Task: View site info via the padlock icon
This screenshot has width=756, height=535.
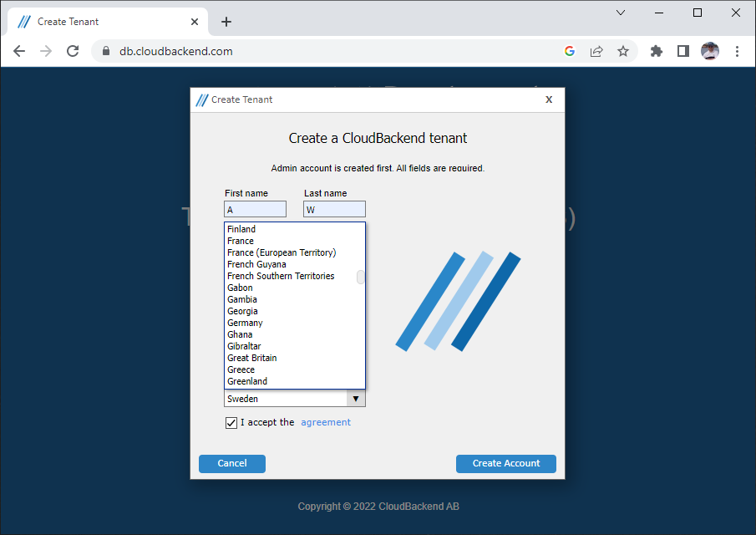Action: click(x=106, y=51)
